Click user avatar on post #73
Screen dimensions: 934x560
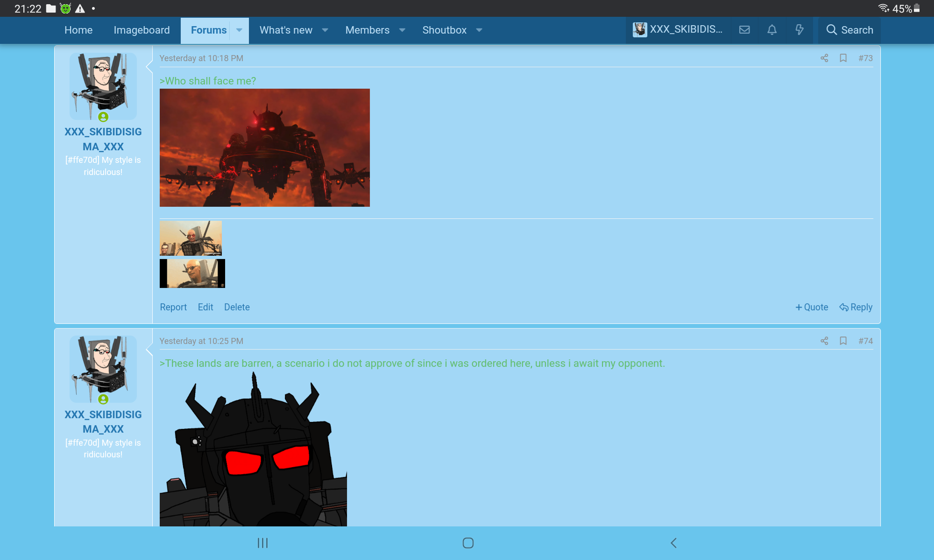point(103,86)
